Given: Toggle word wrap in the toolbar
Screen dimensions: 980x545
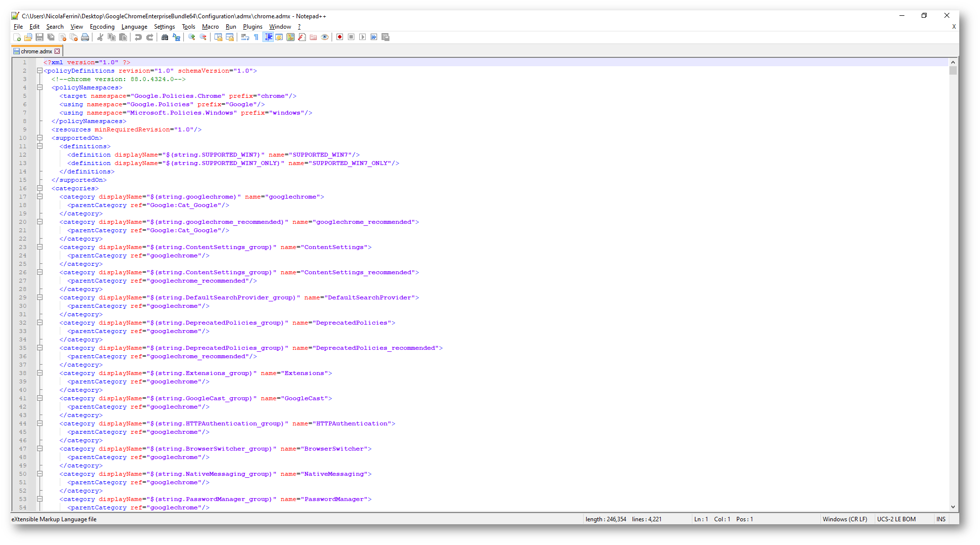Looking at the screenshot, I should [x=245, y=37].
